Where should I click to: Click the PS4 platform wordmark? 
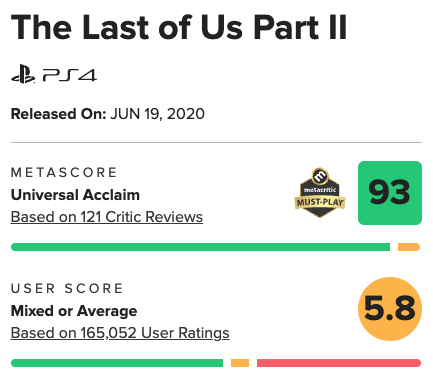click(x=70, y=76)
